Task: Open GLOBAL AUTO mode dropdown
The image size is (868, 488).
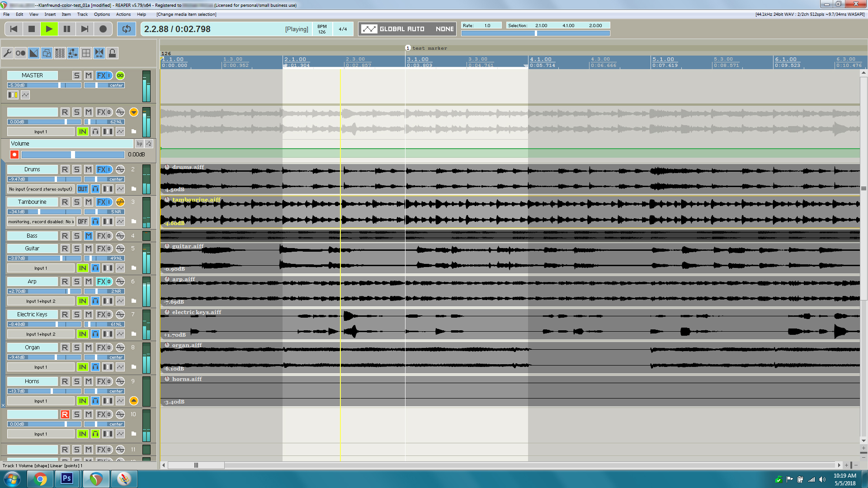Action: click(x=407, y=29)
